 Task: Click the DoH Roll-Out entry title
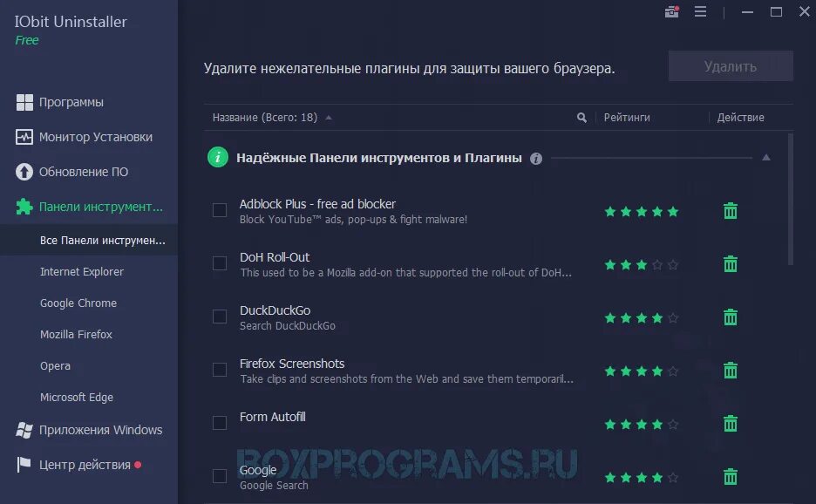pyautogui.click(x=275, y=257)
